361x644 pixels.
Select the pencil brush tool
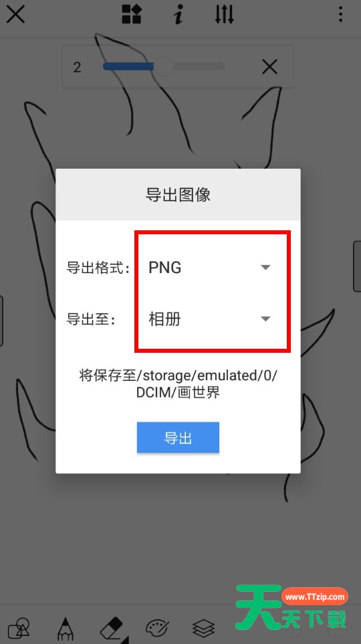(x=65, y=629)
